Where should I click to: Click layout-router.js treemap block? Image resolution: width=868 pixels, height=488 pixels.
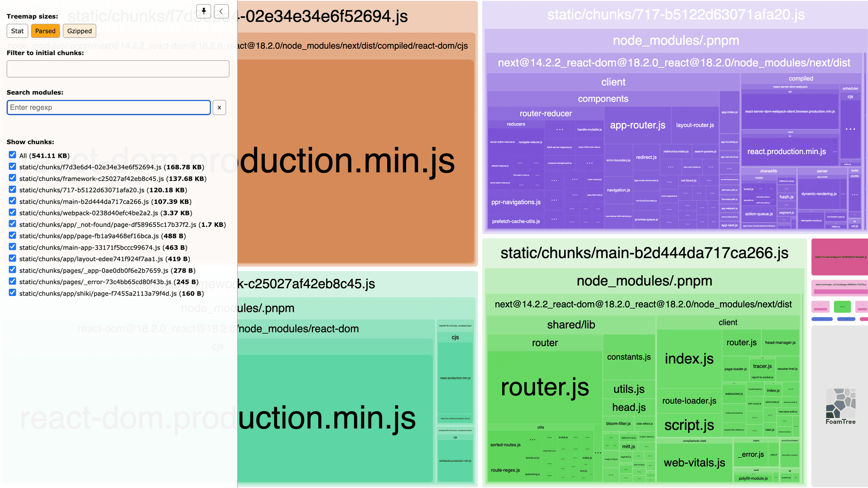(695, 125)
